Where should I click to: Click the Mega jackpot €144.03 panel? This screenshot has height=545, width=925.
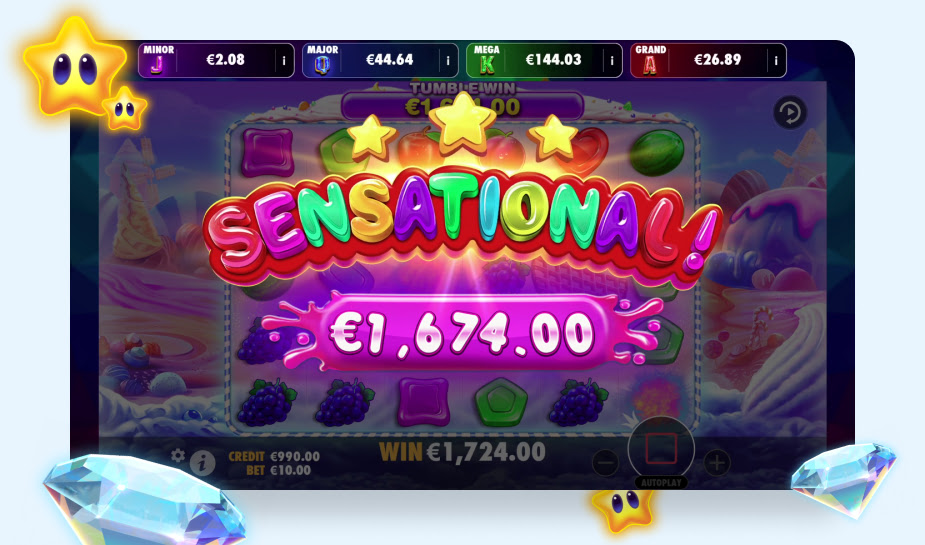click(544, 60)
